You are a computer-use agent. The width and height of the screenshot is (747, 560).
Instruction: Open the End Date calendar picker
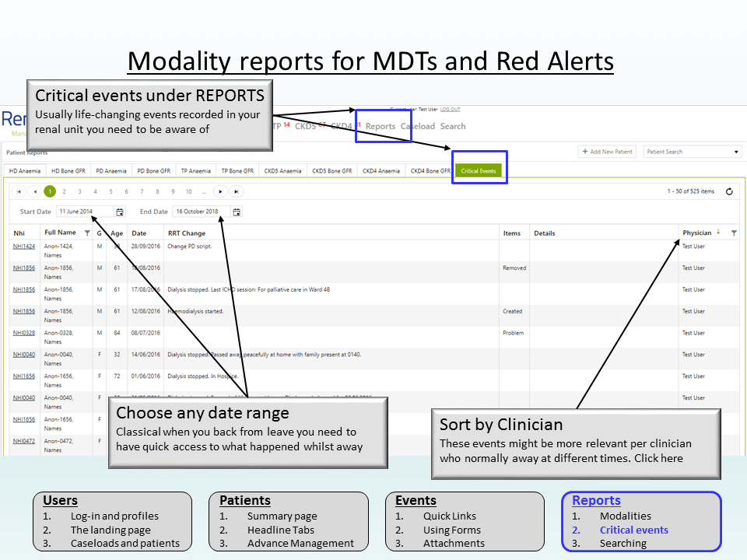click(x=237, y=212)
